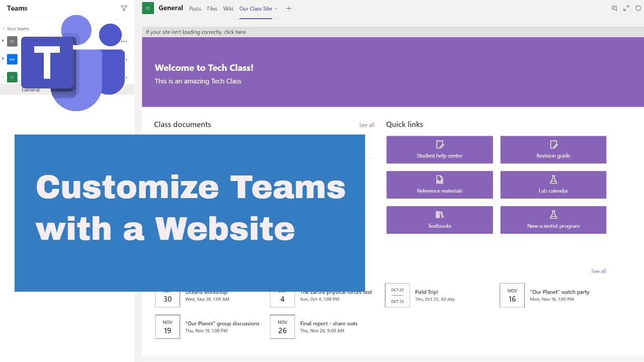The image size is (644, 362).
Task: Select the gray SE team avatar
Action: (12, 41)
